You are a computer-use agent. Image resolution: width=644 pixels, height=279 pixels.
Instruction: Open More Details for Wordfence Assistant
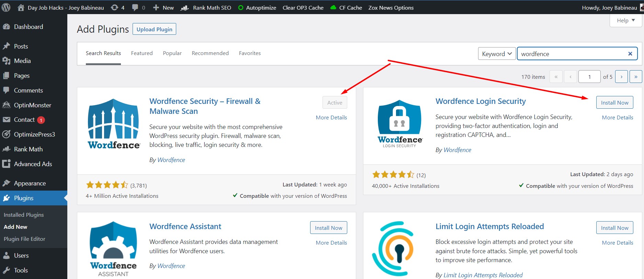click(x=331, y=243)
